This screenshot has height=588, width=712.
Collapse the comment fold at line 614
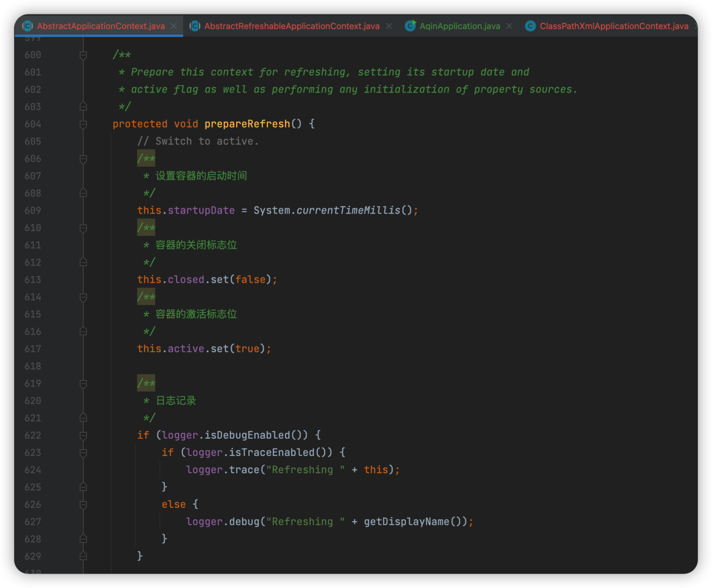point(83,297)
